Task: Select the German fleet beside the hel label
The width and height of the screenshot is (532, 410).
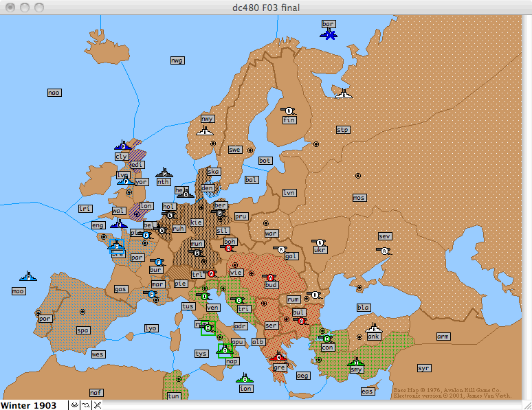Action: coord(186,194)
